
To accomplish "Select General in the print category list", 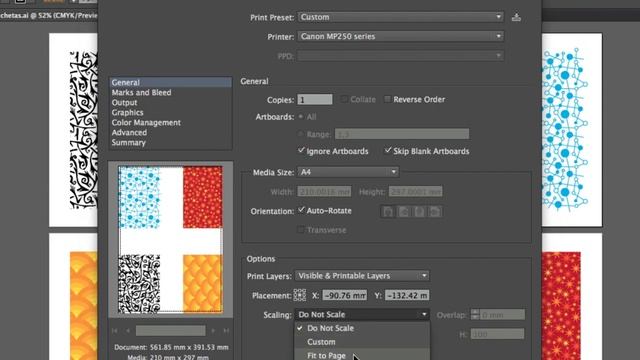I will click(171, 82).
